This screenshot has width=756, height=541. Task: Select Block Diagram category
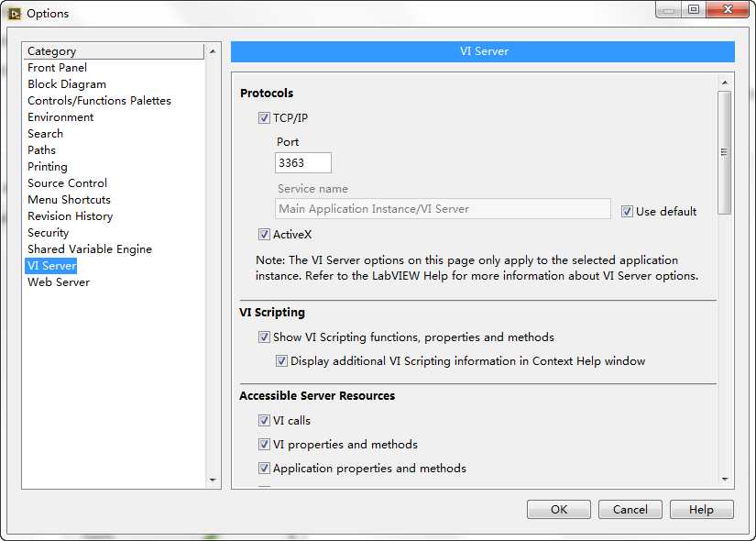click(x=67, y=84)
